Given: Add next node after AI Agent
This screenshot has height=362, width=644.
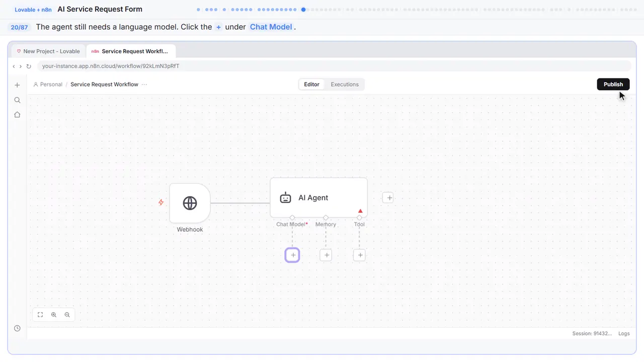Looking at the screenshot, I should click(x=388, y=198).
